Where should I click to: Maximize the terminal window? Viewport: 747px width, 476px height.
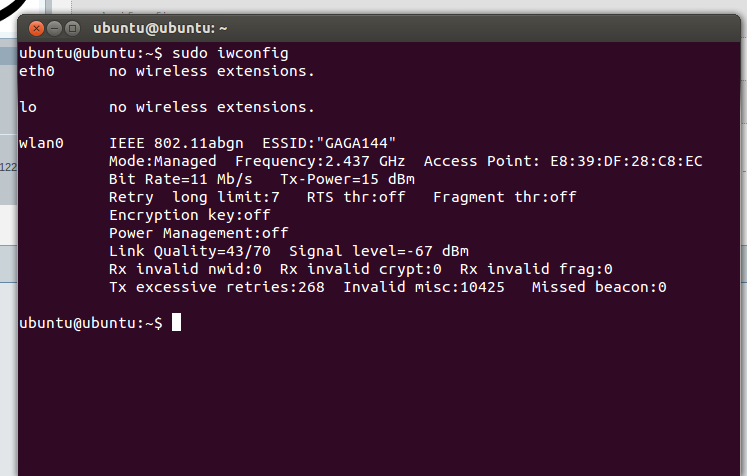click(x=72, y=29)
